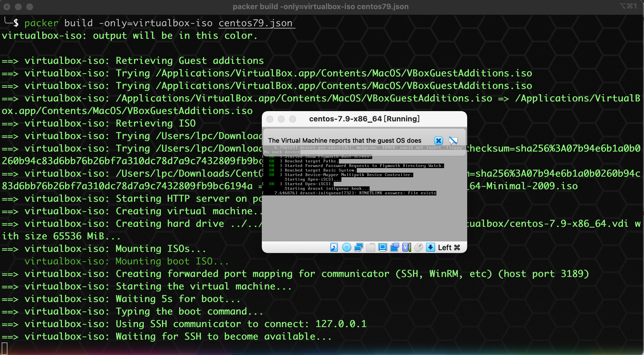Toggle suppress-messages speech bubble icon
Viewport: 644px width, 355px height.
453,140
